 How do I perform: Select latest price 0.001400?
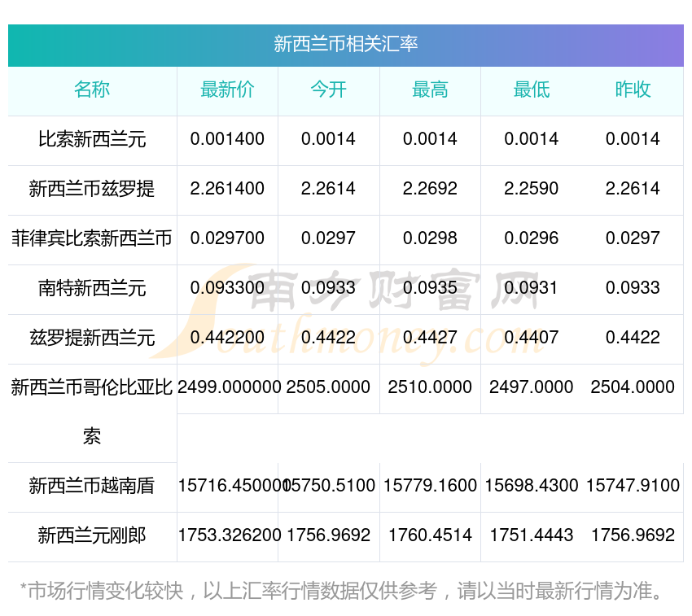[227, 139]
